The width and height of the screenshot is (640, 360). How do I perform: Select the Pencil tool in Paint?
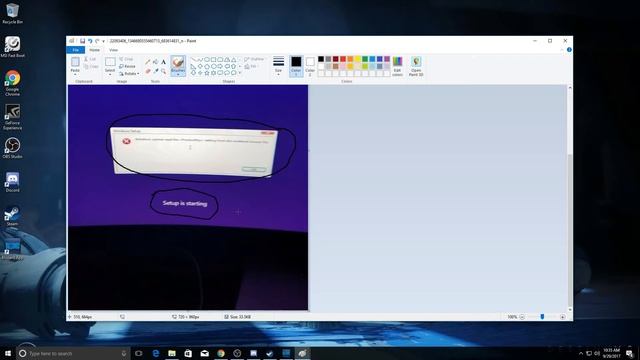[148, 62]
